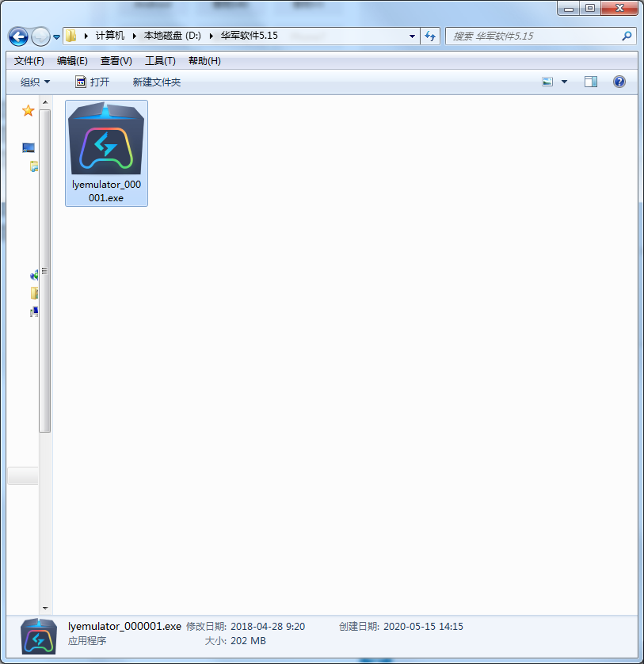Image resolution: width=644 pixels, height=664 pixels.
Task: Open Help via the question mark icon
Action: (619, 82)
